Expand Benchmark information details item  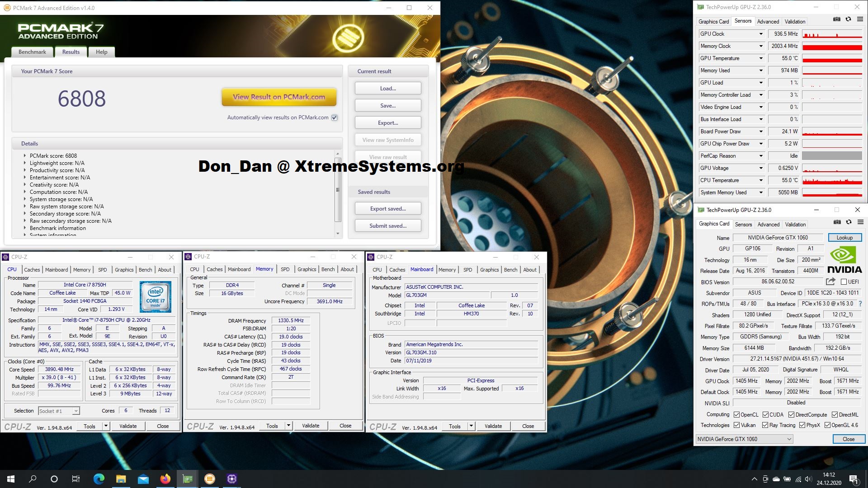(25, 228)
